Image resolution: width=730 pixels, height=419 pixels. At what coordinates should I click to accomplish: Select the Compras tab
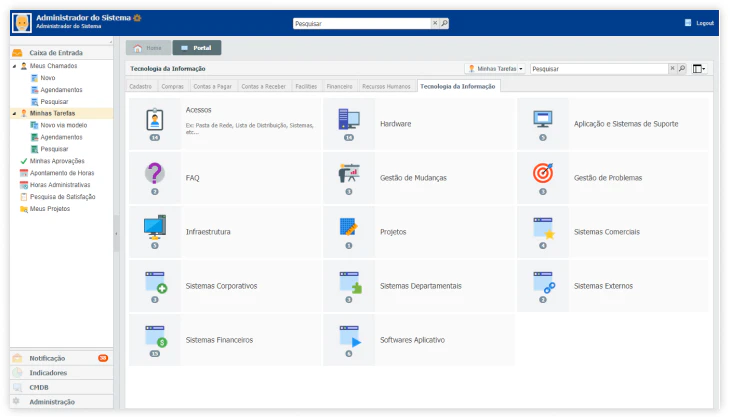(173, 87)
